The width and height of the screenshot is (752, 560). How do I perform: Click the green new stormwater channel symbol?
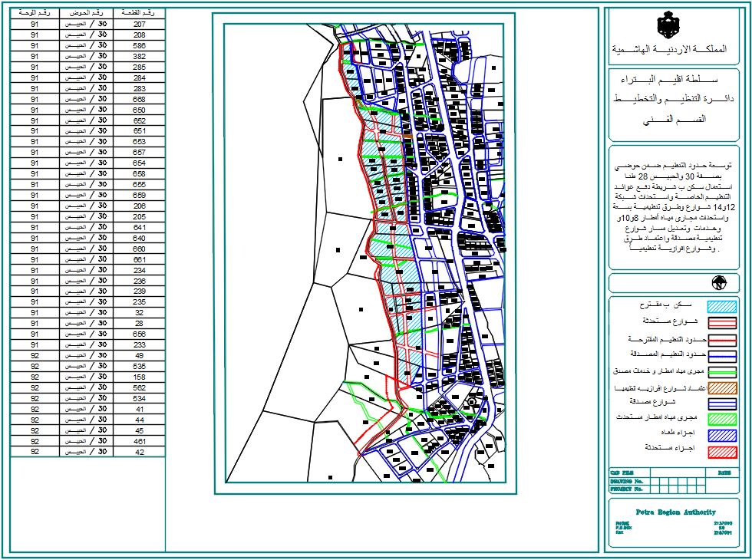coord(721,417)
